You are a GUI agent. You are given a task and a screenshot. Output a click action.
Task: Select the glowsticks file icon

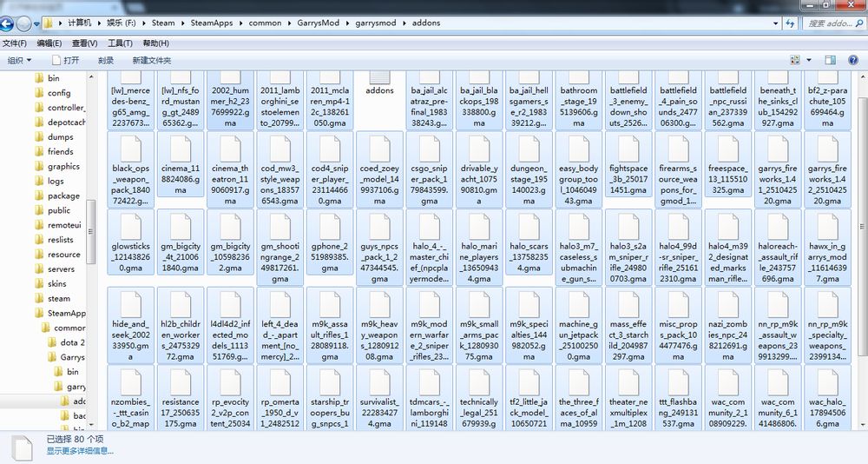pyautogui.click(x=131, y=226)
